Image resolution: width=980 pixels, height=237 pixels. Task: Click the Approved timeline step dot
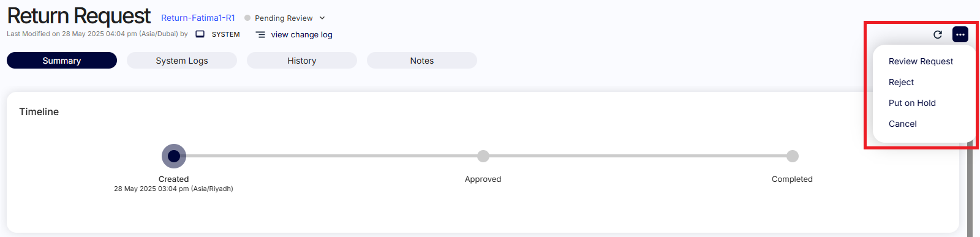coord(483,156)
